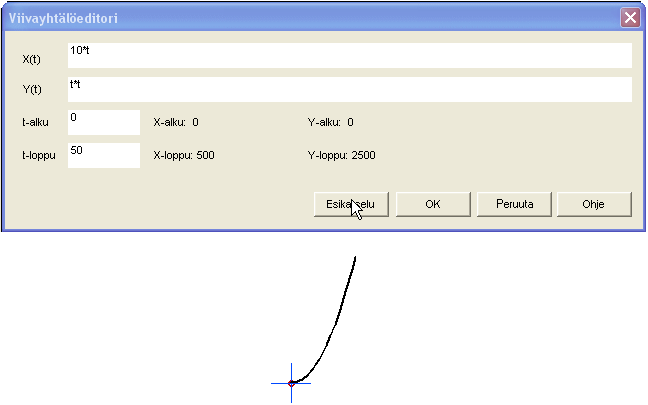Click the t-alku label
This screenshot has width=648, height=405.
click(36, 123)
